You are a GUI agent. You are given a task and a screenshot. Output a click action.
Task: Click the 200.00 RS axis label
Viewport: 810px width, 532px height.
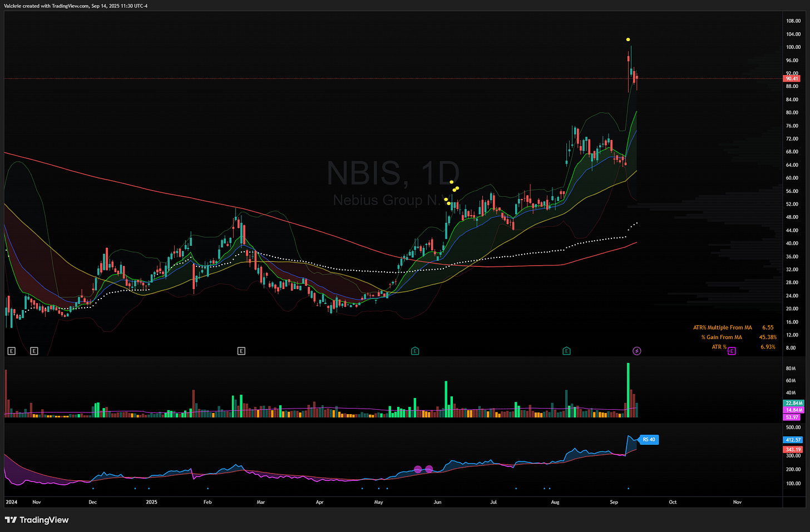(793, 469)
